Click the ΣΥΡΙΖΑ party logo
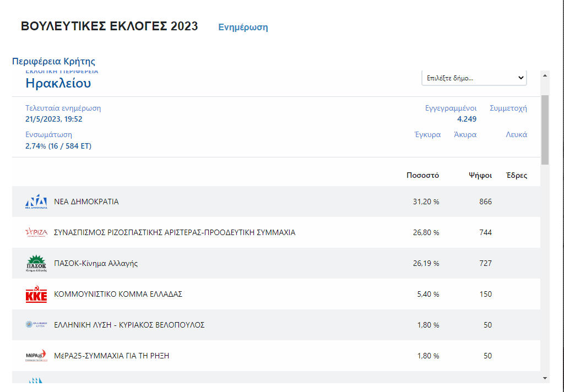564x392 pixels. [36, 232]
